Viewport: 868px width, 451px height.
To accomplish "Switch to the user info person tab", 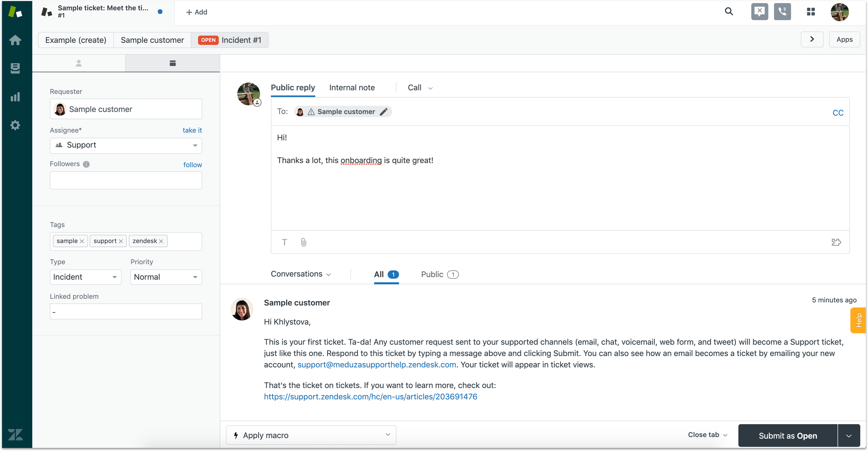I will (78, 63).
